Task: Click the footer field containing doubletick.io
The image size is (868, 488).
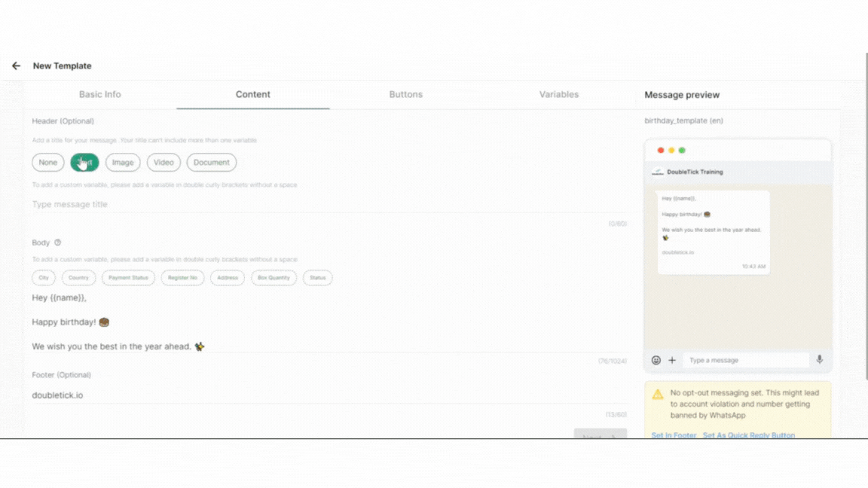Action: tap(329, 395)
